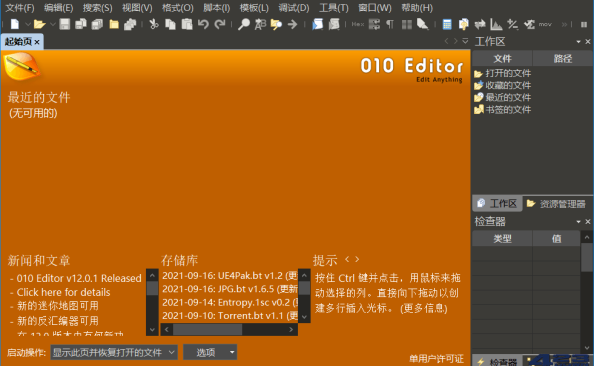Click the Redo arrow icon
This screenshot has height=366, width=594.
220,24
